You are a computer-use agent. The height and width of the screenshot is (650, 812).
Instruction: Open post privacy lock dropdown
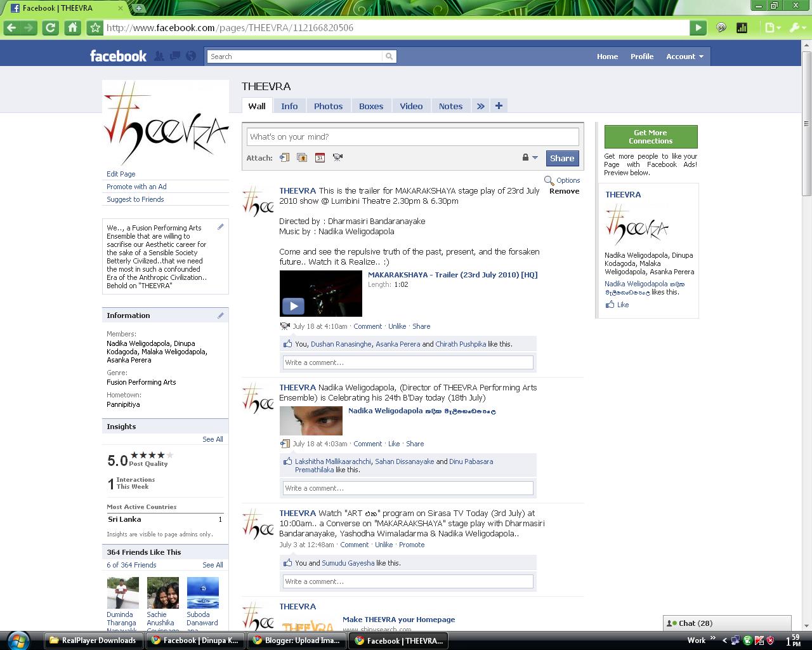530,157
